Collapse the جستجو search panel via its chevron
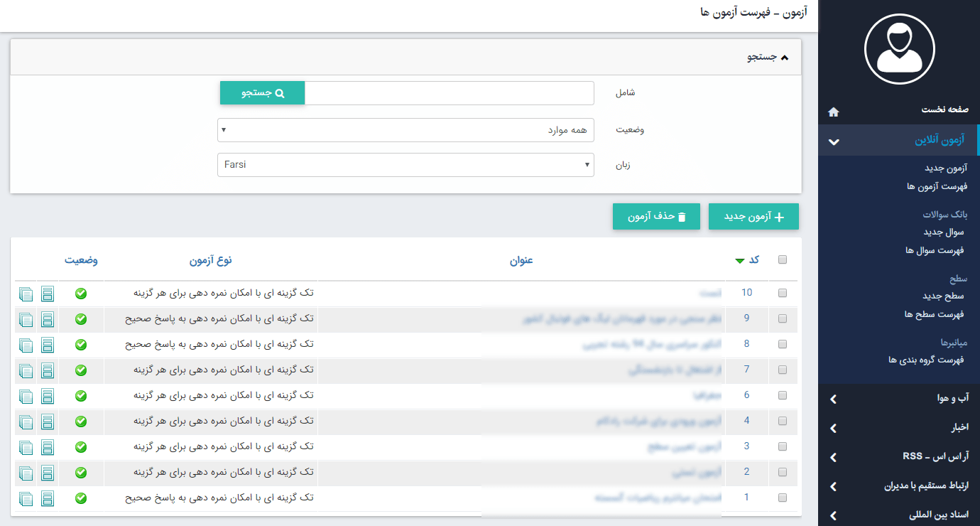Viewport: 980px width, 526px height. [785, 56]
